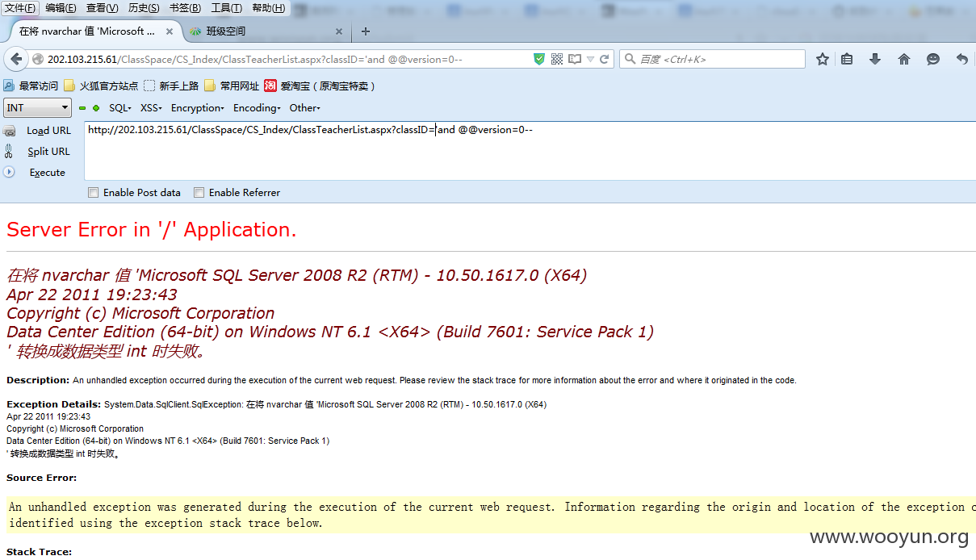Screen dimensions: 976x560
Task: Click the undo arrow icon on the toolbar
Action: click(x=961, y=59)
